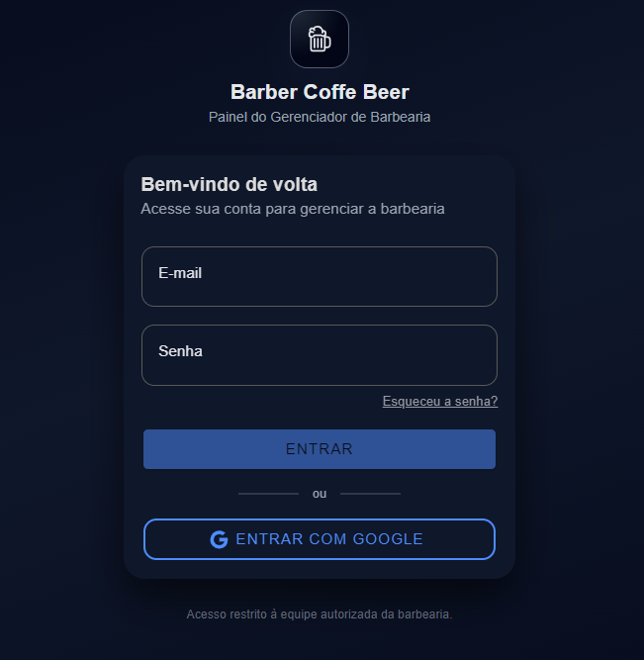The image size is (644, 660).
Task: Click the Google 'G' logo icon
Action: pyautogui.click(x=220, y=539)
